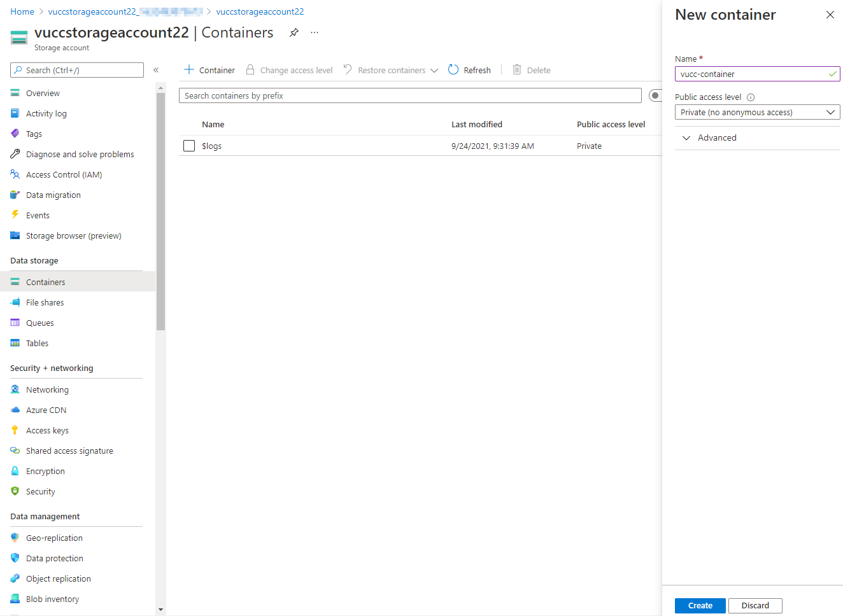Click Refresh in the toolbar
This screenshot has width=843, height=616.
tap(469, 70)
